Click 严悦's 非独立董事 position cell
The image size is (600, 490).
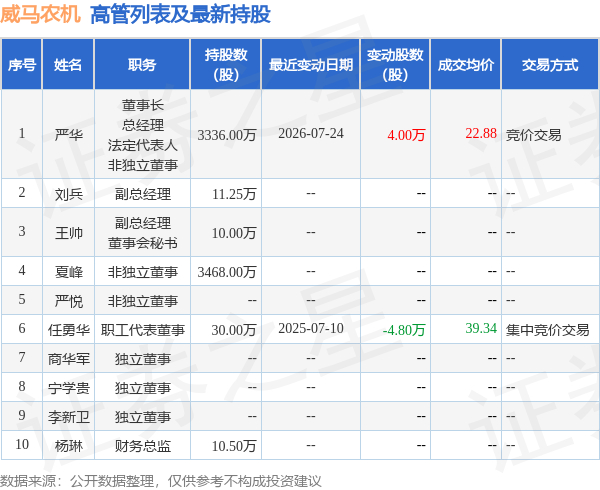pos(143,301)
